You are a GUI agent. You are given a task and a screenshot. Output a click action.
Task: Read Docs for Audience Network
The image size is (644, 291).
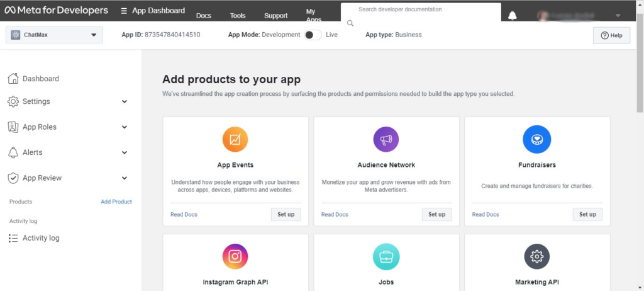(335, 214)
